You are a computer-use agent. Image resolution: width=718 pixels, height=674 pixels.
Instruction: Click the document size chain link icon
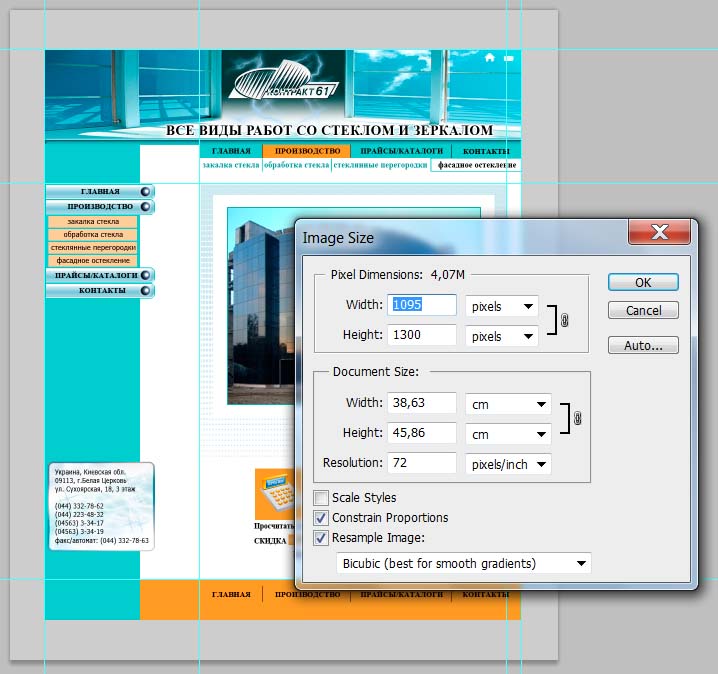point(577,419)
